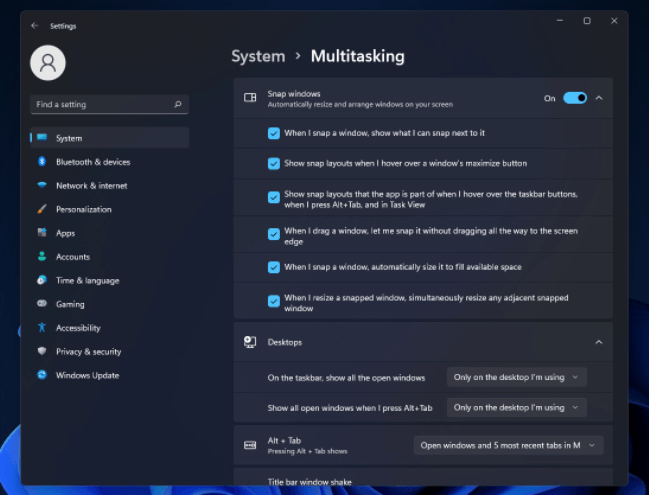Go to Privacy & security
Viewport: 649px width, 495px height.
click(x=110, y=352)
